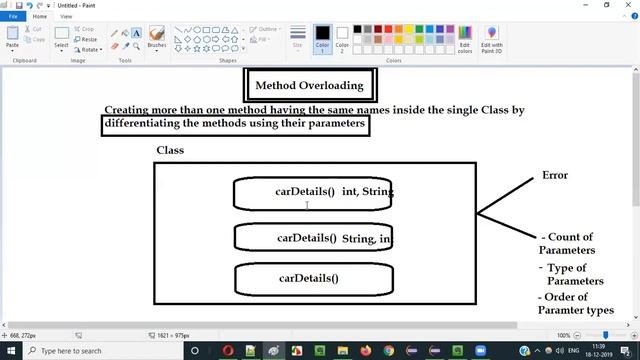
Task: Collapse the ribbon with the chevron
Action: click(624, 16)
